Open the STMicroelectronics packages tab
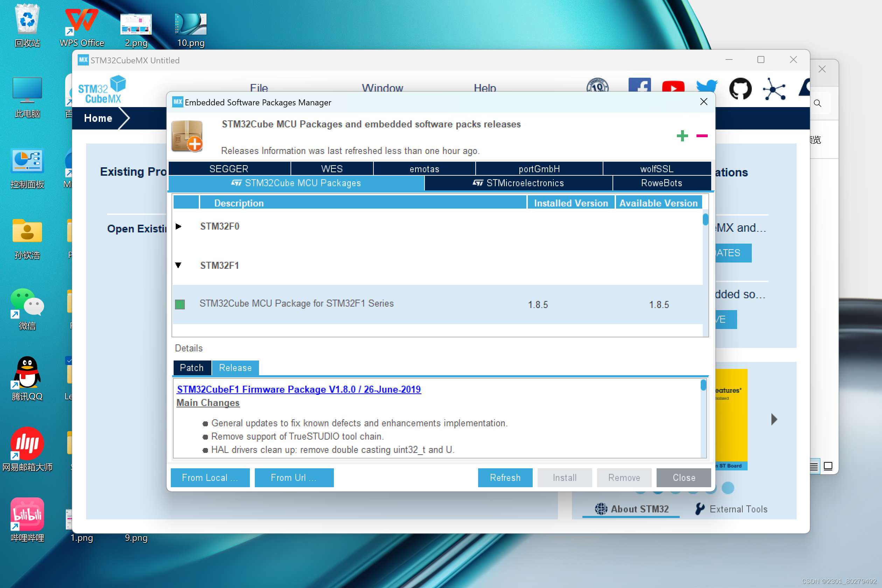882x588 pixels. (x=519, y=183)
